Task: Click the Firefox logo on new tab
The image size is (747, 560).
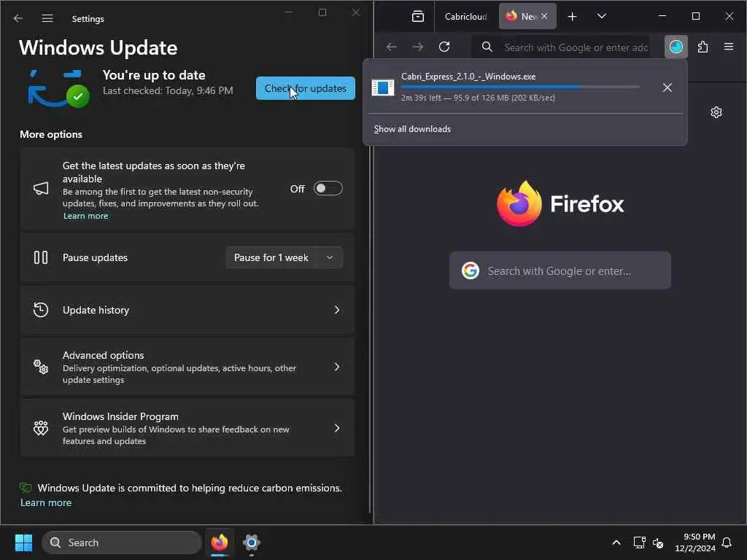Action: pos(560,204)
